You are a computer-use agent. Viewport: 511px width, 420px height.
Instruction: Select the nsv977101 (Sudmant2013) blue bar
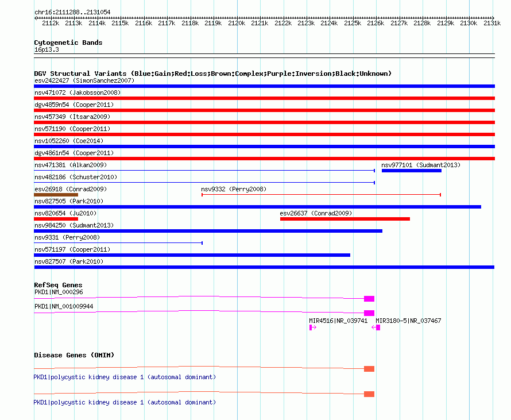412,171
